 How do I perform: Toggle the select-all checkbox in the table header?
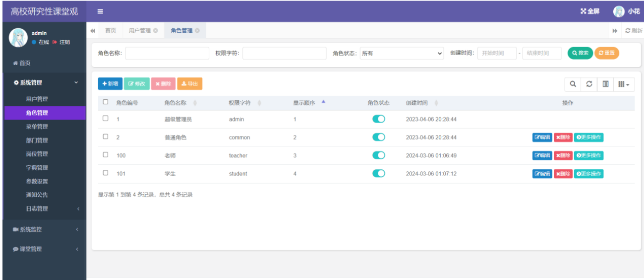(x=105, y=102)
